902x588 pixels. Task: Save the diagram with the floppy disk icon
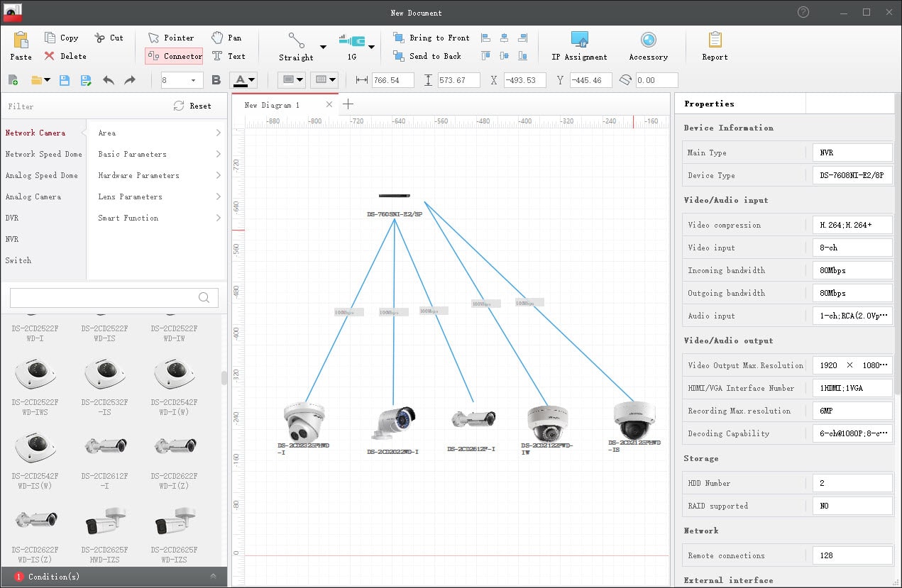(x=64, y=80)
